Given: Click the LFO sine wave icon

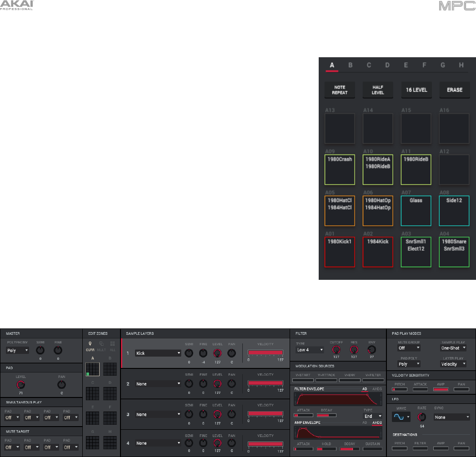Looking at the screenshot, I should [399, 417].
